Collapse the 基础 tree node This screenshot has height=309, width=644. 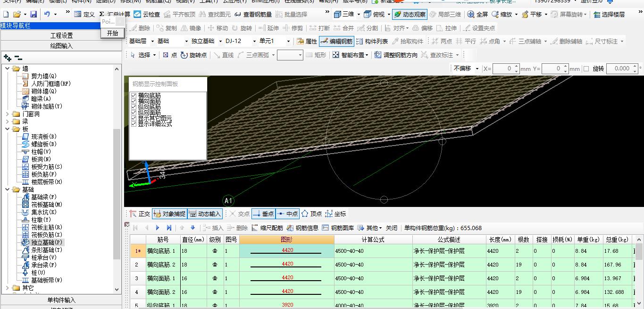(x=8, y=189)
